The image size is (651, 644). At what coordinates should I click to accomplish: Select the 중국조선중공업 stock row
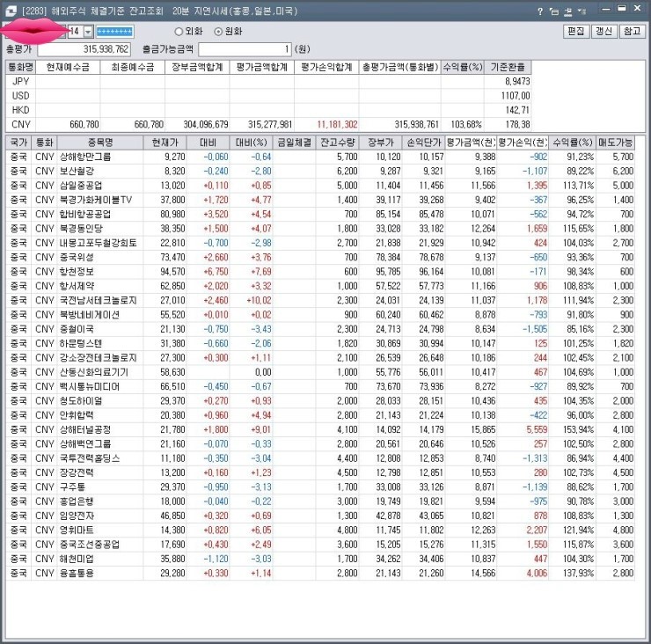320,545
